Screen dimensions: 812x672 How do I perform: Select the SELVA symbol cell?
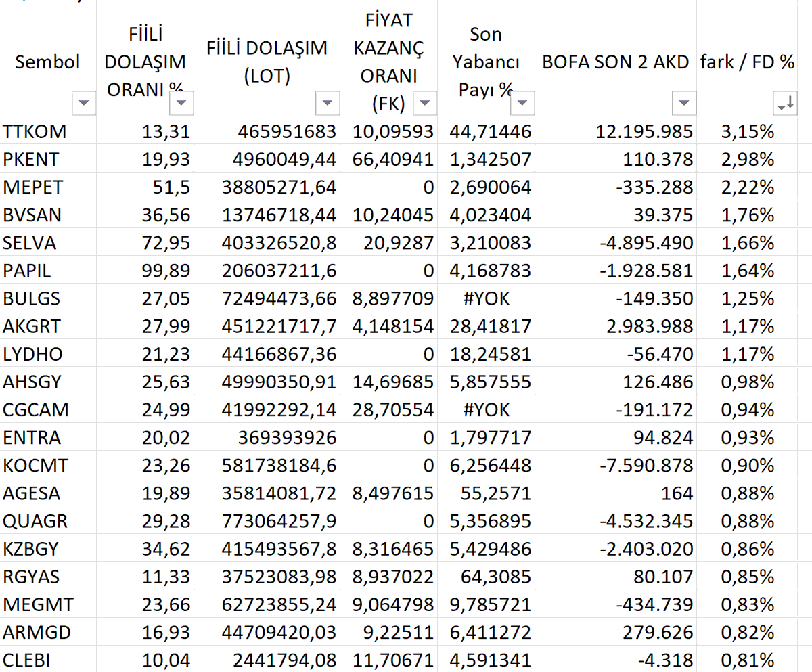(48, 242)
